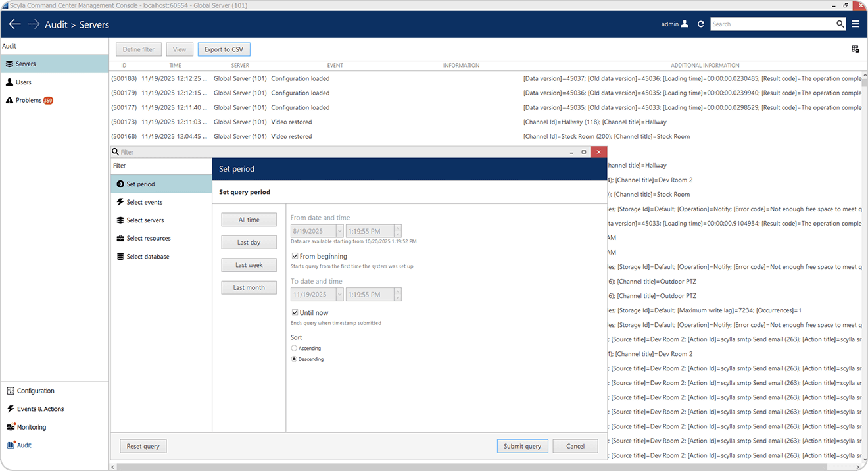Image resolution: width=868 pixels, height=471 pixels.
Task: Click Export to CSV button
Action: [224, 49]
